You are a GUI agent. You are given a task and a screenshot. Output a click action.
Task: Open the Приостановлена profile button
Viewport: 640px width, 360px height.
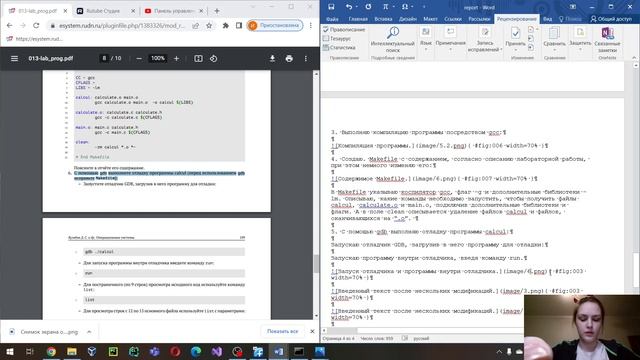coord(275,25)
